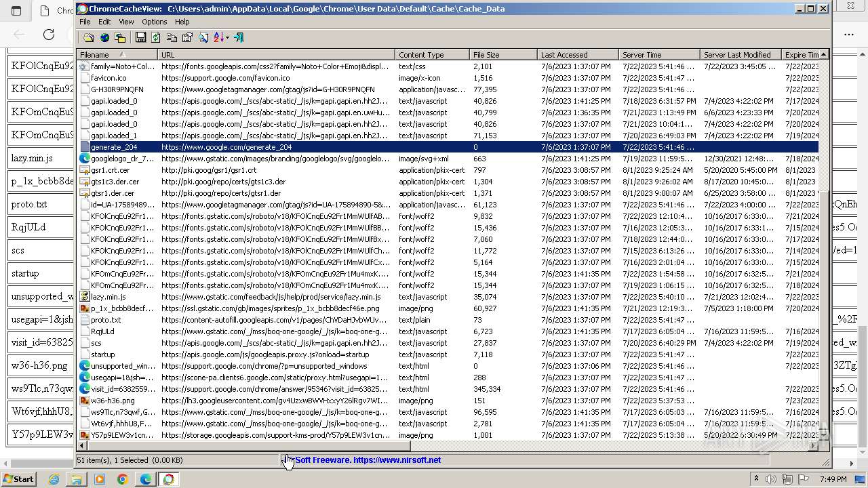Select the proto.txt row in ChromeCacheView
The width and height of the screenshot is (868, 488).
448,320
